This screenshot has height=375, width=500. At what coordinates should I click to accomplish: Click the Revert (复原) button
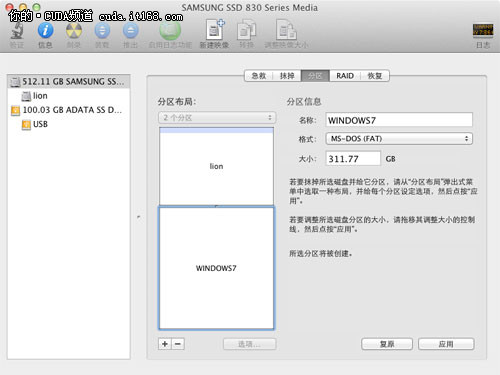pos(387,344)
